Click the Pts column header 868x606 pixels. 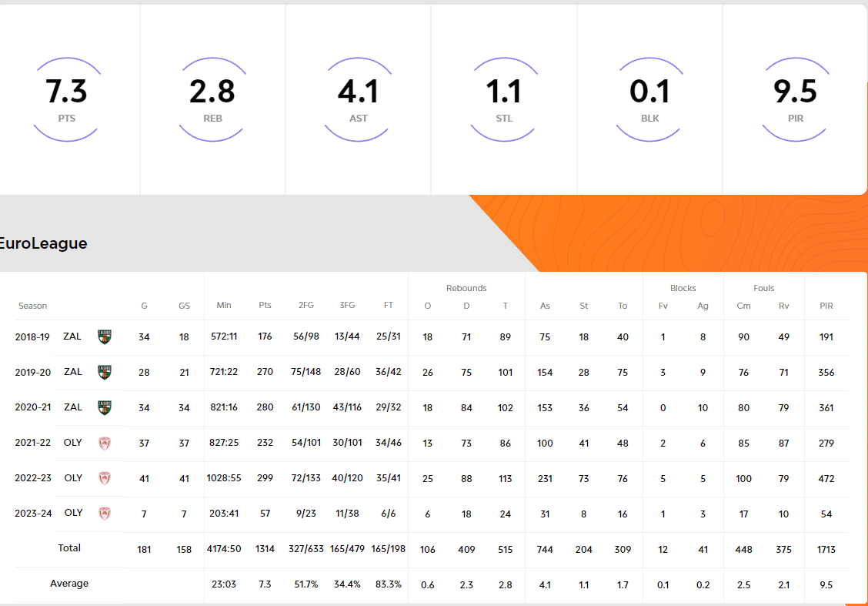265,306
